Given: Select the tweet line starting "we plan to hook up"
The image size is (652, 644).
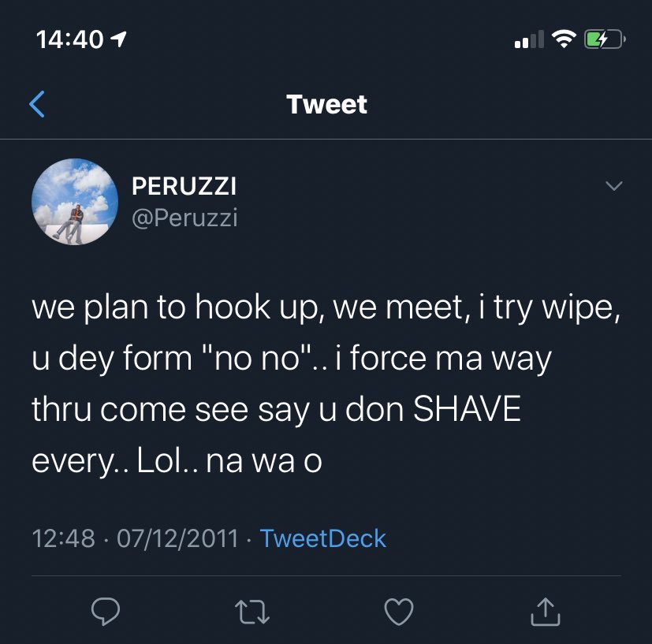Looking at the screenshot, I should (326, 308).
